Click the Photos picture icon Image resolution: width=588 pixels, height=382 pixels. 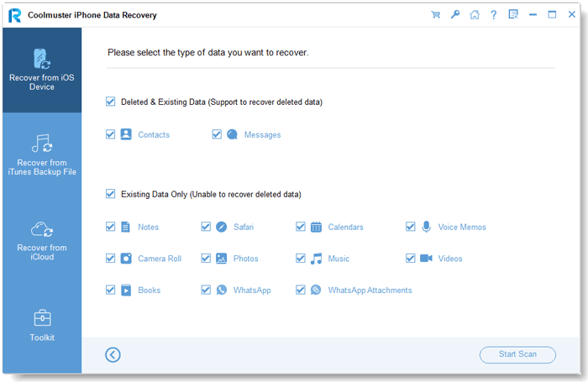point(221,259)
